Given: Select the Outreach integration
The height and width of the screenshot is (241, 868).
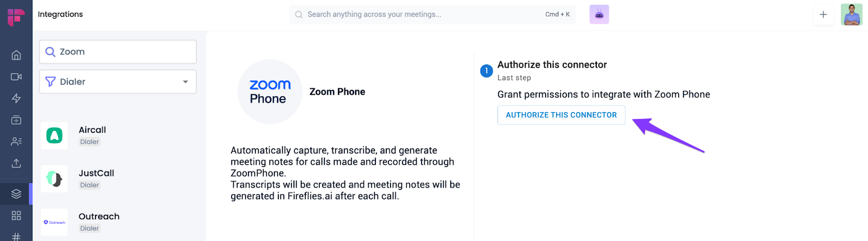Looking at the screenshot, I should 99,222.
